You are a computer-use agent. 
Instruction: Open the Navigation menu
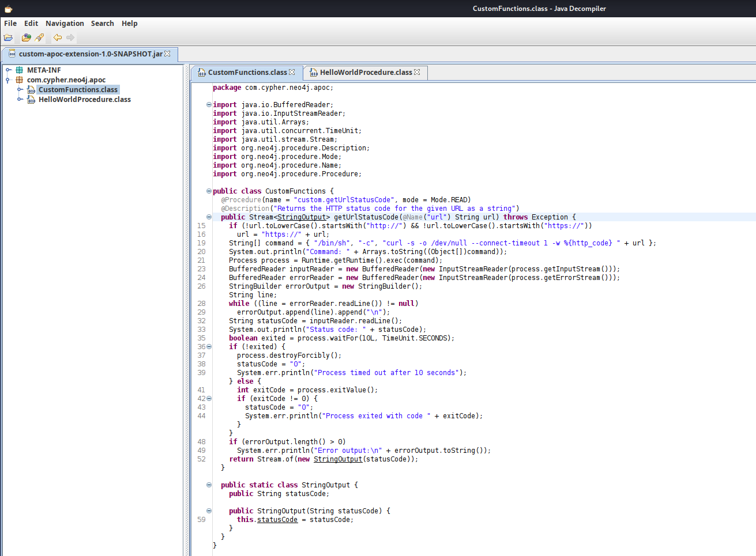click(x=65, y=24)
